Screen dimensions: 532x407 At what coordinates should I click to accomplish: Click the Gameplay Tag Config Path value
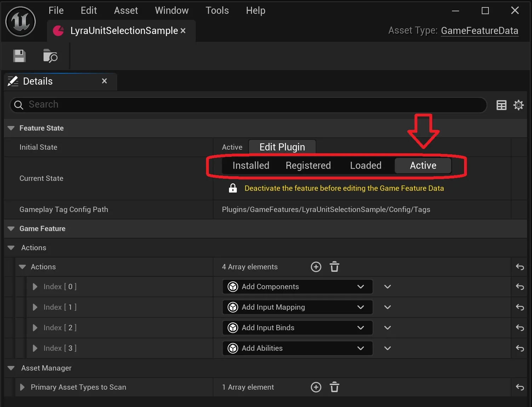tap(326, 210)
